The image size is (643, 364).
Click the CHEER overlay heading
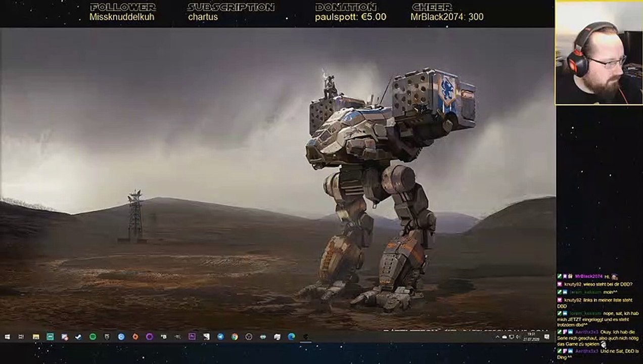pyautogui.click(x=432, y=7)
